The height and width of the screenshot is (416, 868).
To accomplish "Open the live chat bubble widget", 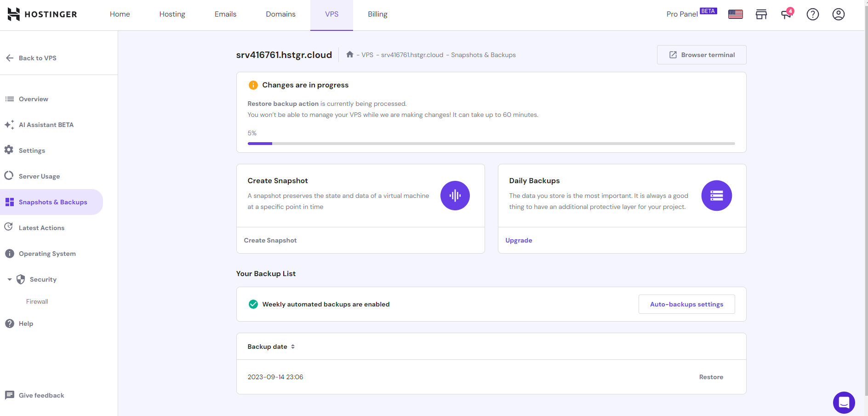I will [x=844, y=403].
